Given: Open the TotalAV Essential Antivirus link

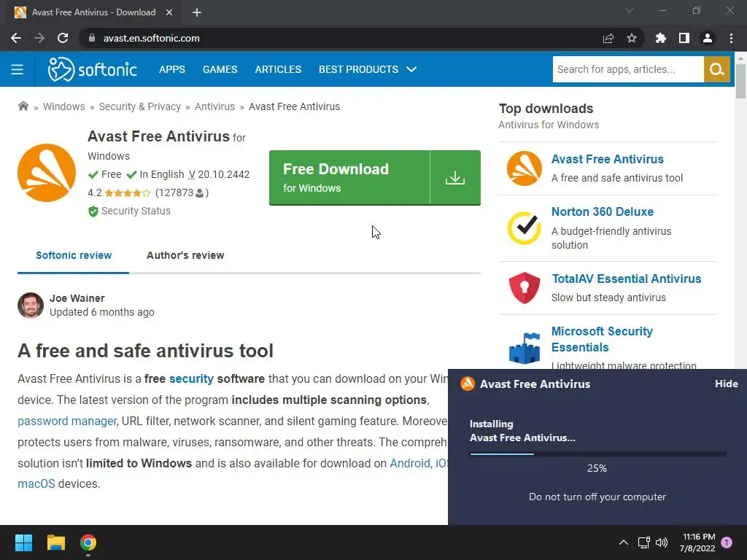Looking at the screenshot, I should (x=626, y=279).
